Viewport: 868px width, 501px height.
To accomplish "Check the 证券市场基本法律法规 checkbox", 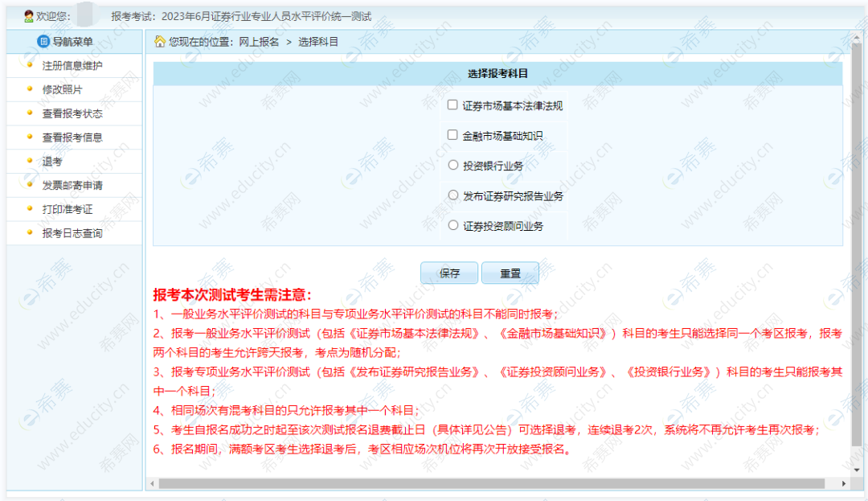I will pyautogui.click(x=452, y=105).
